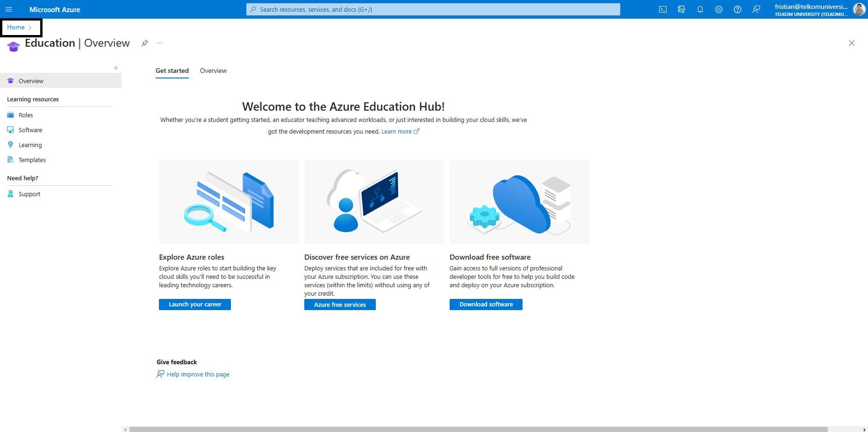Click the user profile avatar
The width and height of the screenshot is (868, 432).
point(859,9)
